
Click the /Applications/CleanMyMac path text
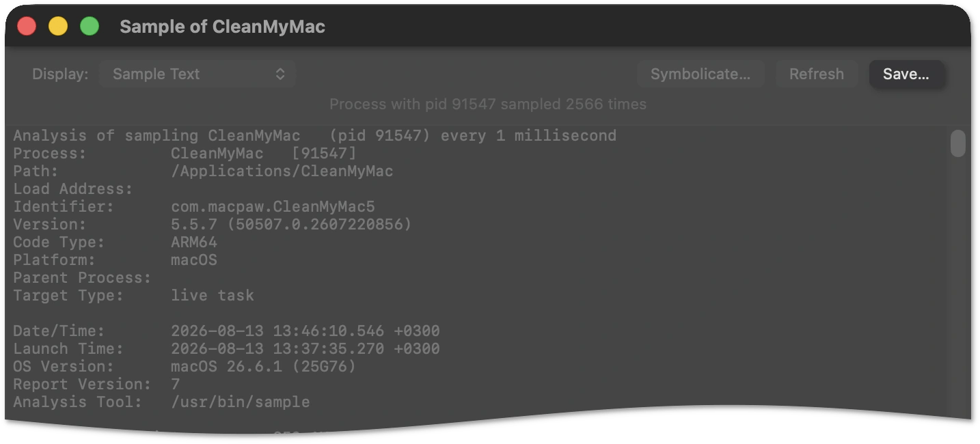click(282, 171)
